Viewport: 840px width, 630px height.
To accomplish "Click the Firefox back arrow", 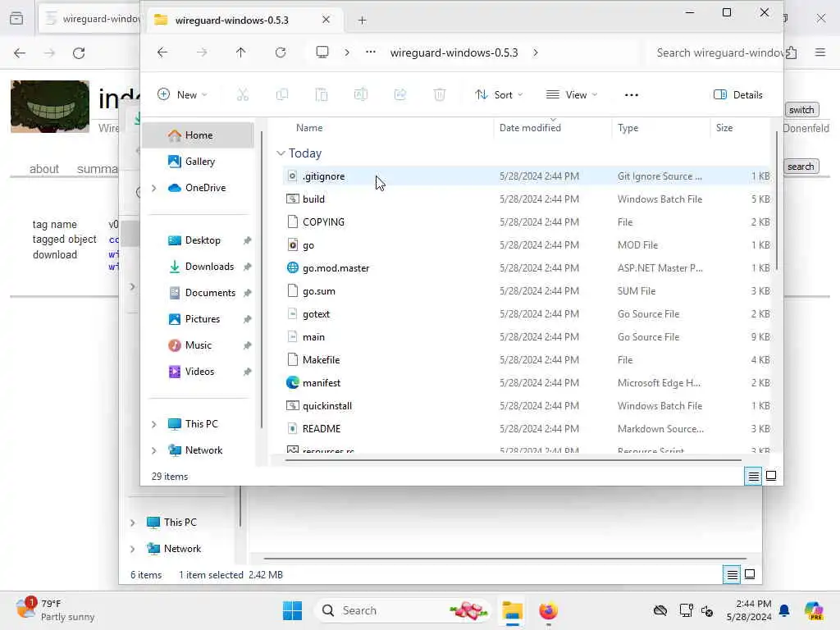I will (20, 53).
